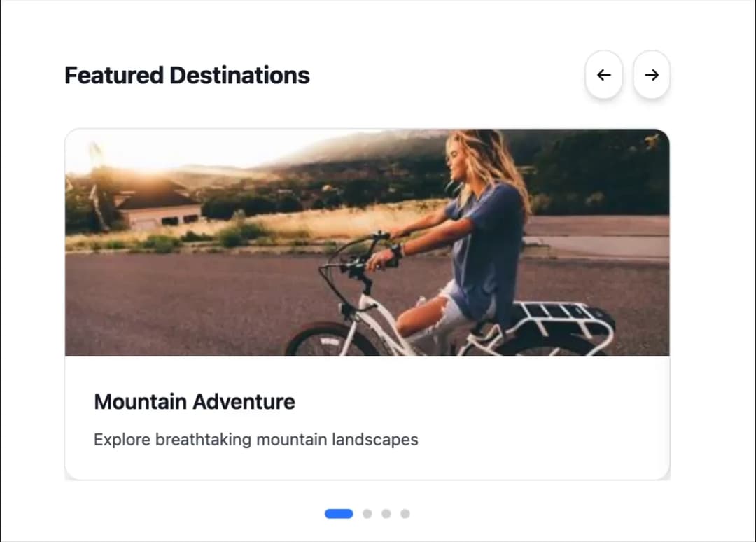This screenshot has height=542, width=756.
Task: Click the card's white body below description
Action: point(367,464)
